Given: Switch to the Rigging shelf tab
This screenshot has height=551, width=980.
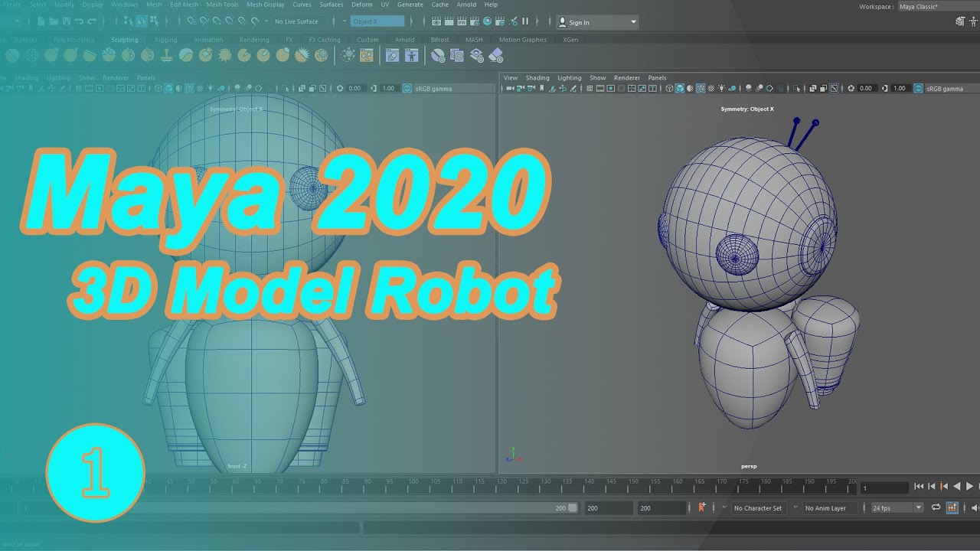Looking at the screenshot, I should pos(165,40).
